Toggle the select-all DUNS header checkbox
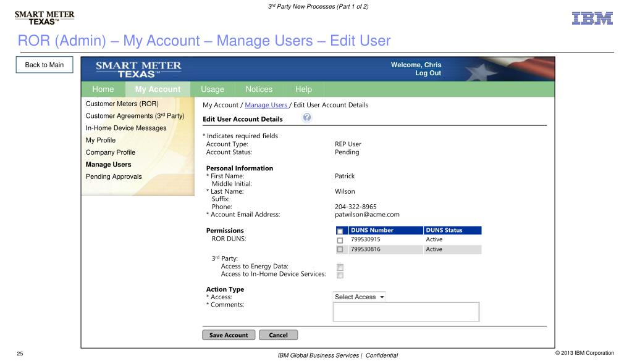The width and height of the screenshot is (632, 364). pos(340,231)
